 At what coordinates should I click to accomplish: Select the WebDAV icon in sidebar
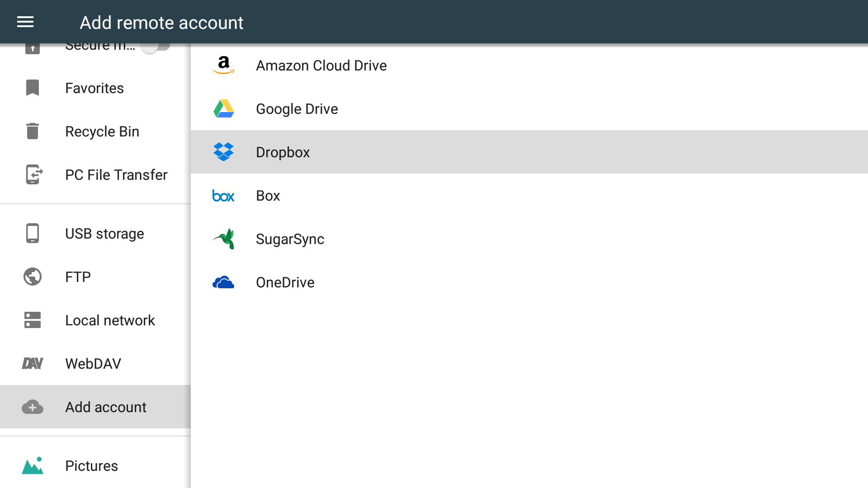32,363
